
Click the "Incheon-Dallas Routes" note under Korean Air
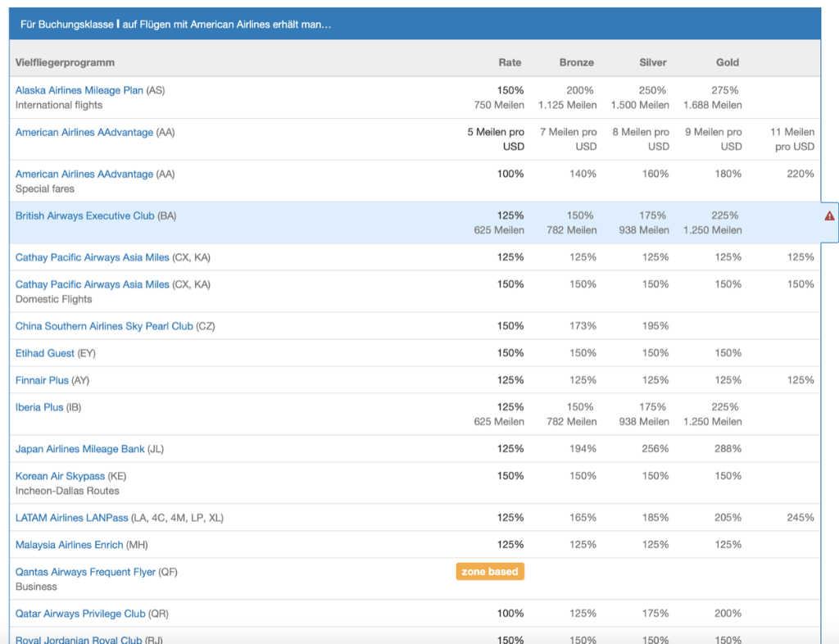pos(67,491)
